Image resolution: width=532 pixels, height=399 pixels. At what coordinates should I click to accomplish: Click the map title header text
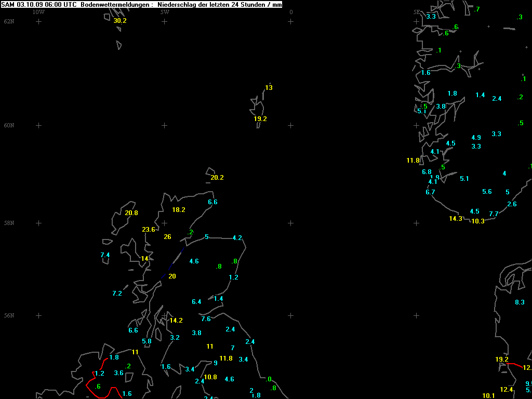click(x=141, y=4)
